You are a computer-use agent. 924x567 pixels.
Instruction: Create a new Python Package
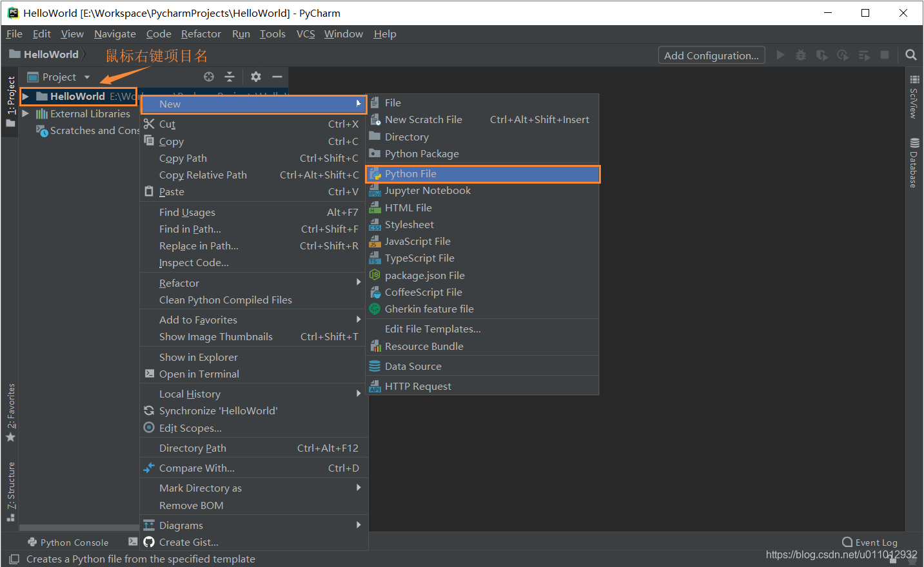[x=482, y=153]
